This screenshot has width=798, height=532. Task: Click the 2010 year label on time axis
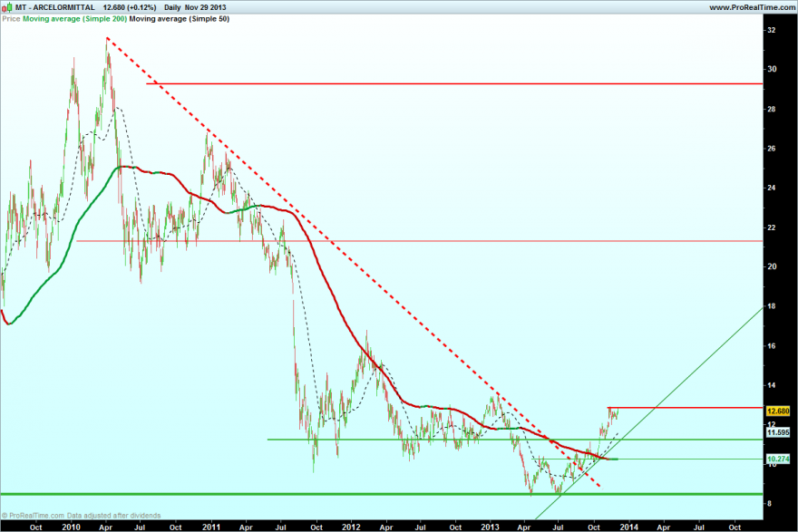(71, 527)
